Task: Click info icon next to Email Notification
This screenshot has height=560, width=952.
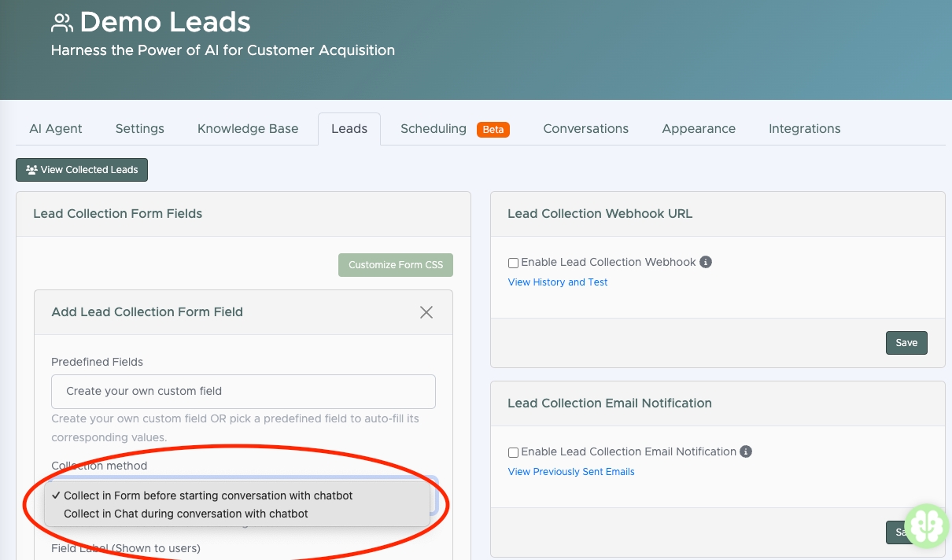Action: [746, 451]
